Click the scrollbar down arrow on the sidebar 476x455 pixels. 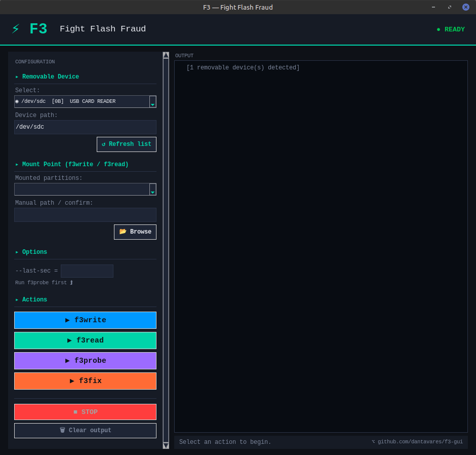(x=166, y=445)
